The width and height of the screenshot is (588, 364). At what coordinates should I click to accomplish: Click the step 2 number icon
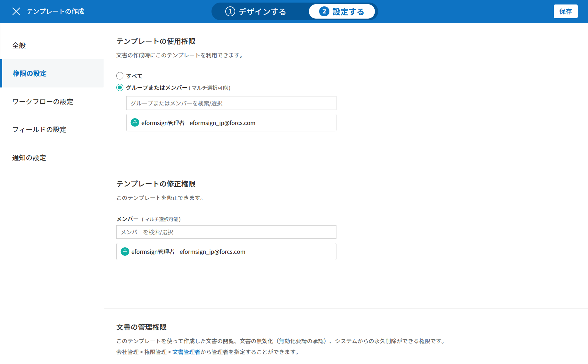pyautogui.click(x=324, y=12)
